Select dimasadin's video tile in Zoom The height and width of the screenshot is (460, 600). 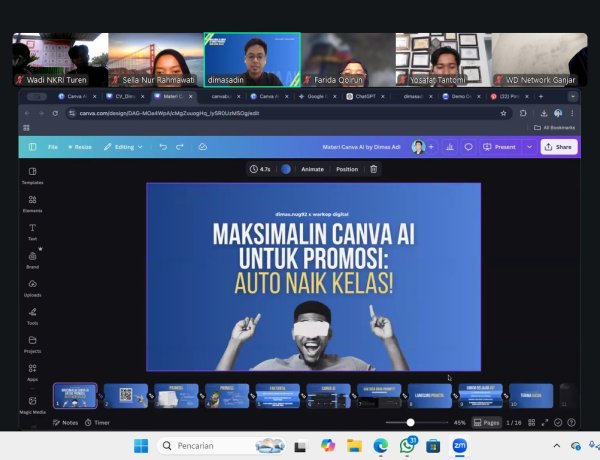coord(252,60)
